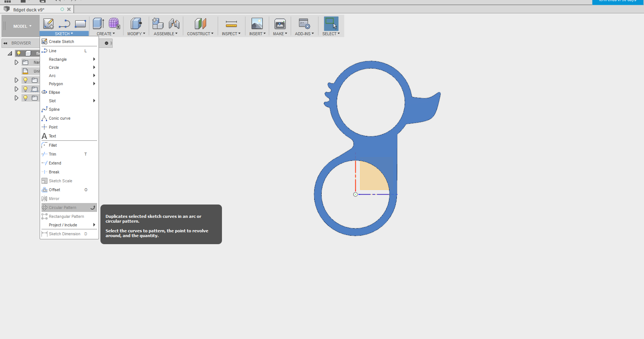Choose Ellipse from the Sketch menu
The width and height of the screenshot is (644, 339).
[x=69, y=92]
